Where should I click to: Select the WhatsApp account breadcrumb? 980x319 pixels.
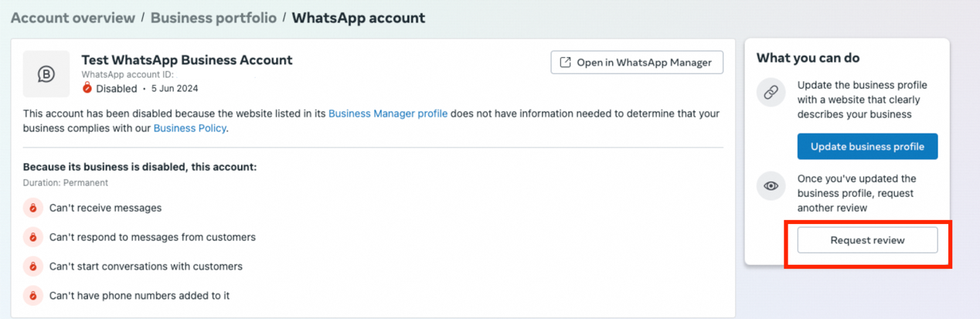(358, 17)
